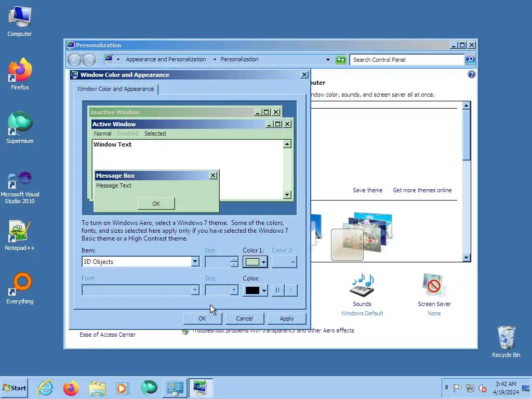The width and height of the screenshot is (532, 399).
Task: Open the Ease of Access Center link
Action: pos(108,335)
